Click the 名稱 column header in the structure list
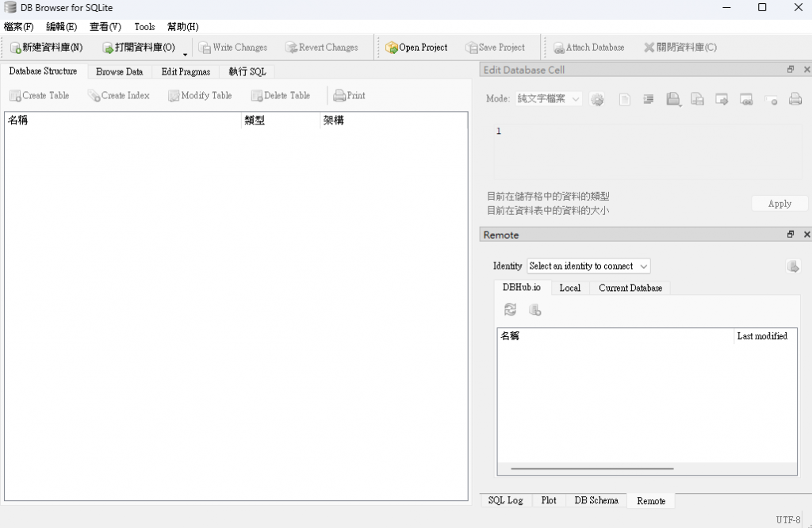This screenshot has width=812, height=528. click(x=123, y=120)
